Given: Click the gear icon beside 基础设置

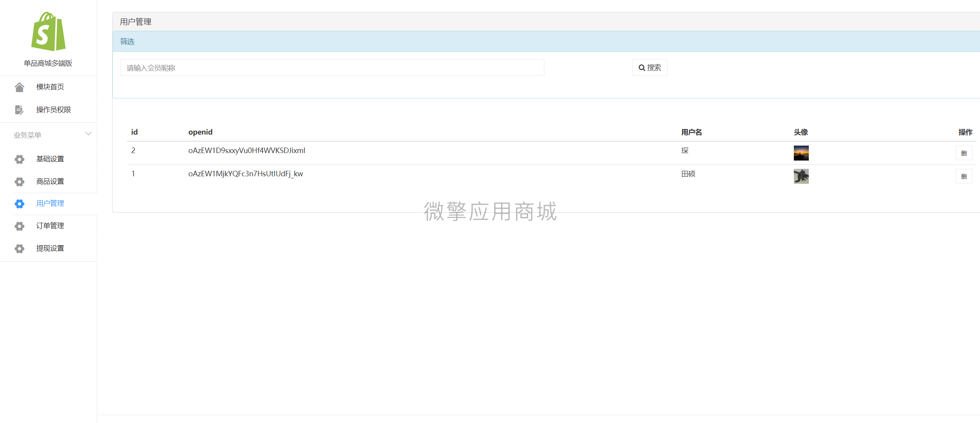Looking at the screenshot, I should coord(19,159).
